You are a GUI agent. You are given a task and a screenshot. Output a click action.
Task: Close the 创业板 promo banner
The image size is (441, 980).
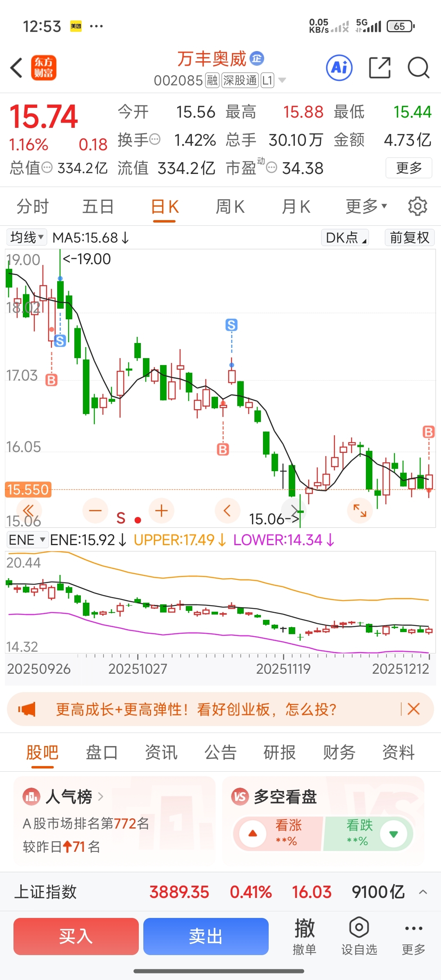click(414, 709)
